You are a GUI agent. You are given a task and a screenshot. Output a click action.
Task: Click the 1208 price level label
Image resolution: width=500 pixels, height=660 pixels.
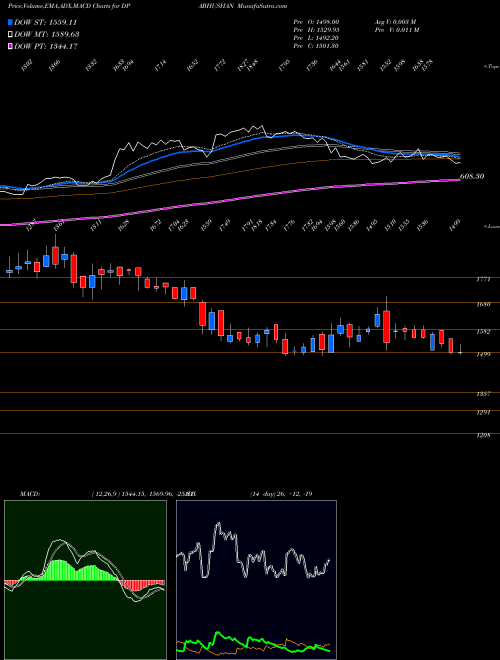482,435
